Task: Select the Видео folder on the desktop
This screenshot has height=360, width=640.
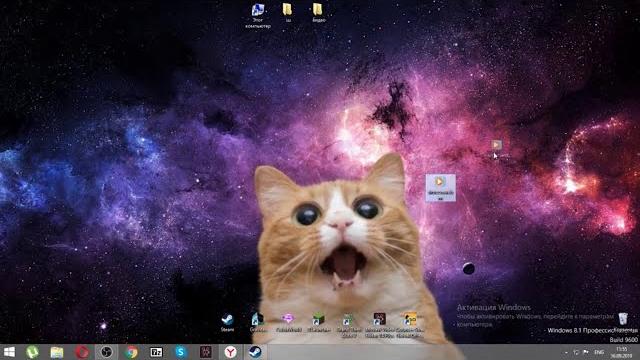Action: coord(318,12)
